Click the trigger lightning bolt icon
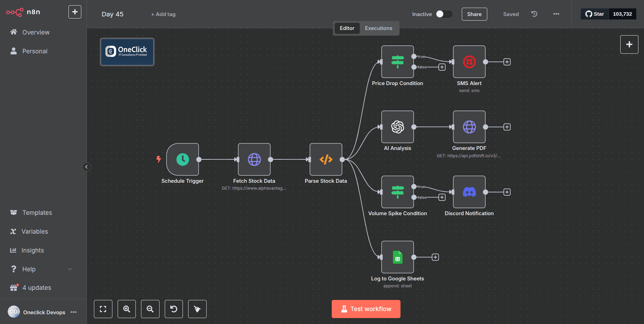The image size is (644, 324). click(x=158, y=159)
